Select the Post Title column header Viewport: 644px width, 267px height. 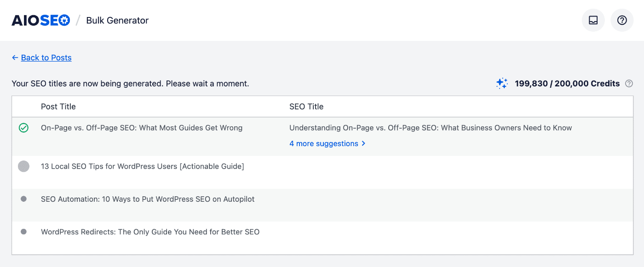click(x=58, y=106)
